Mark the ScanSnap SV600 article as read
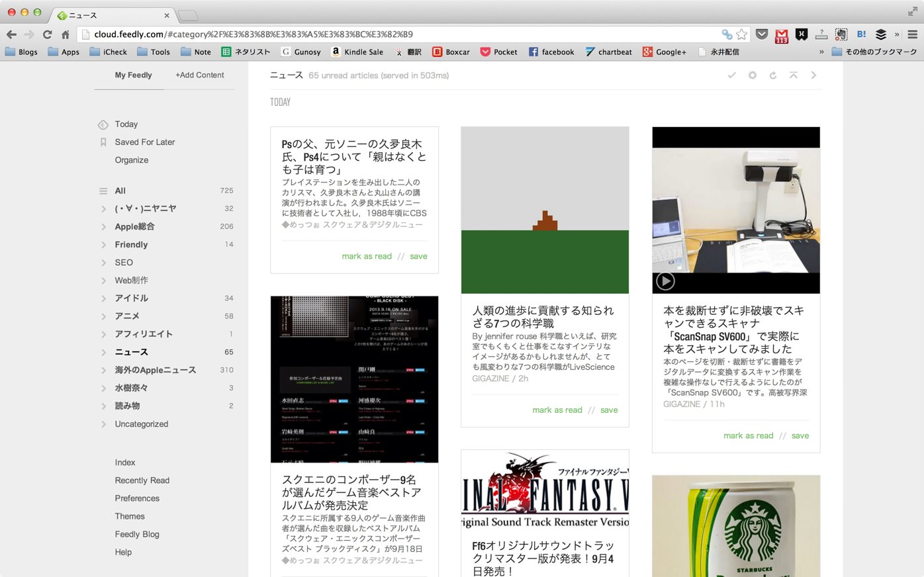The image size is (924, 577). click(749, 435)
